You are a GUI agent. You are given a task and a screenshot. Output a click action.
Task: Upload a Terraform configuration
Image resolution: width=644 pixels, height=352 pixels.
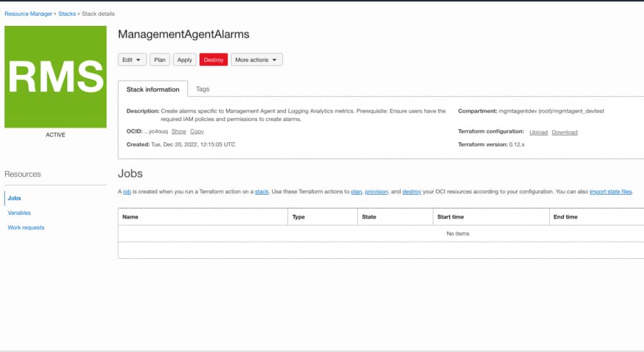point(538,132)
